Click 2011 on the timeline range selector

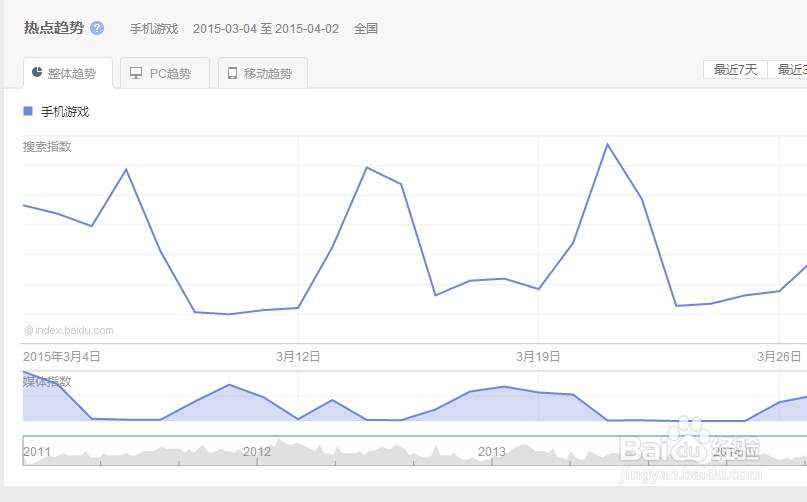pyautogui.click(x=37, y=452)
